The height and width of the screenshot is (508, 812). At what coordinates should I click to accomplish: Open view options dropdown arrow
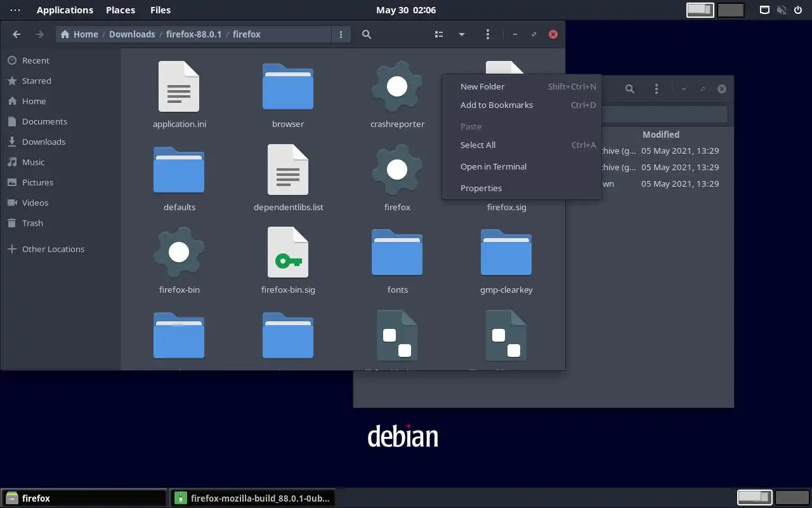click(462, 34)
